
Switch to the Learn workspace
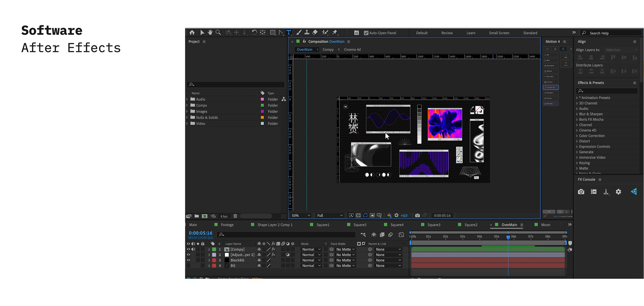[x=471, y=33]
